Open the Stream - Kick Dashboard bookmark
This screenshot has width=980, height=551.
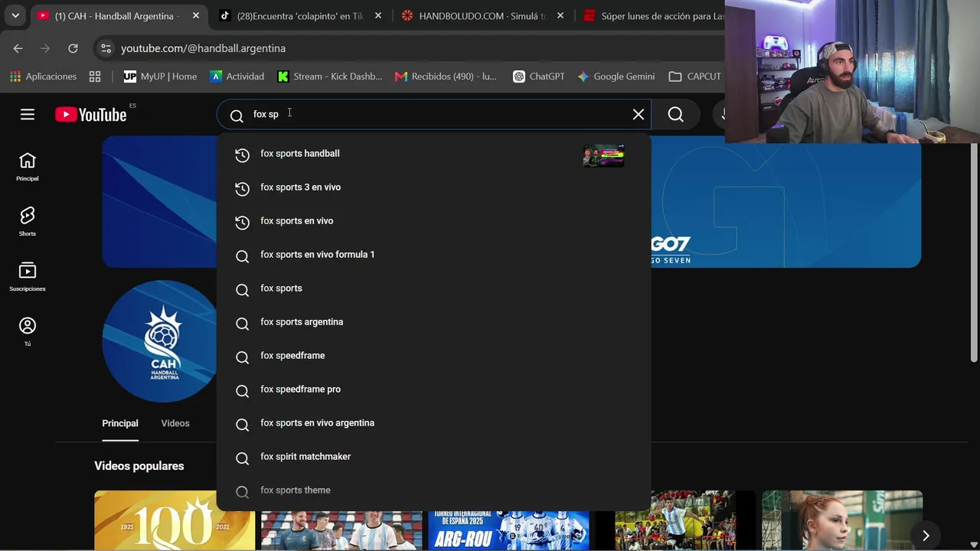tap(329, 77)
